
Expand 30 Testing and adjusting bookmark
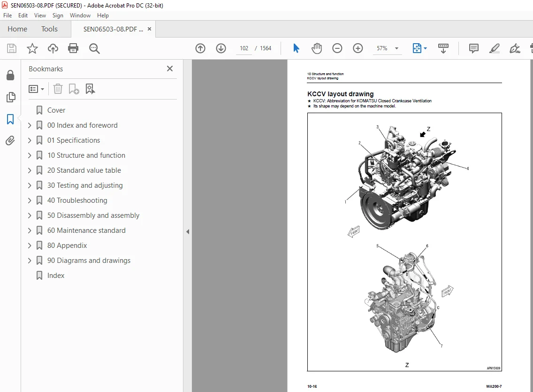point(30,185)
